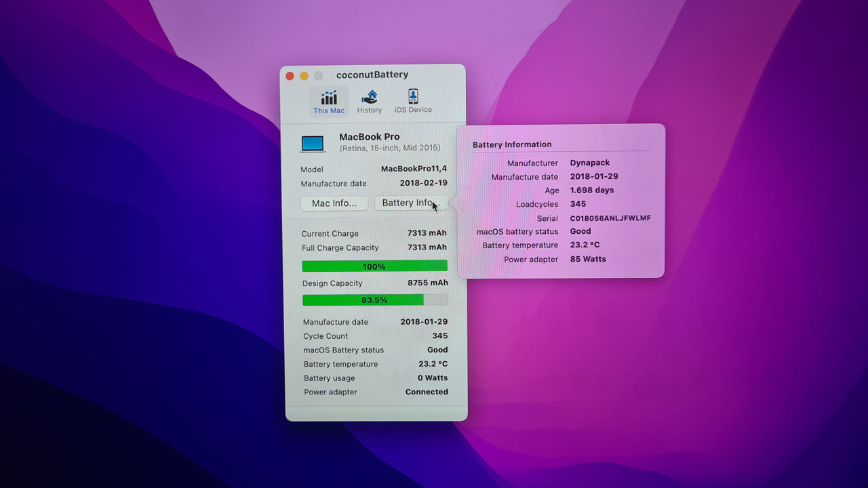Click the Full Charge Capacity label
This screenshot has width=868, height=488.
(340, 248)
